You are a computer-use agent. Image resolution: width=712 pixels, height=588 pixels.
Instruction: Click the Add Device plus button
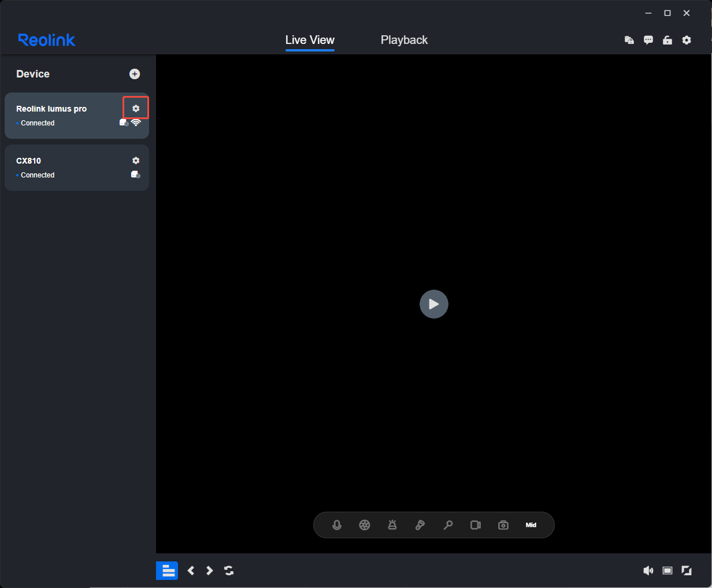coord(135,74)
